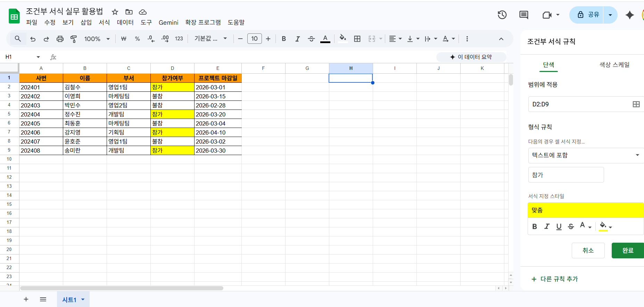Click 다른 규칙 추가 link

tap(555, 279)
